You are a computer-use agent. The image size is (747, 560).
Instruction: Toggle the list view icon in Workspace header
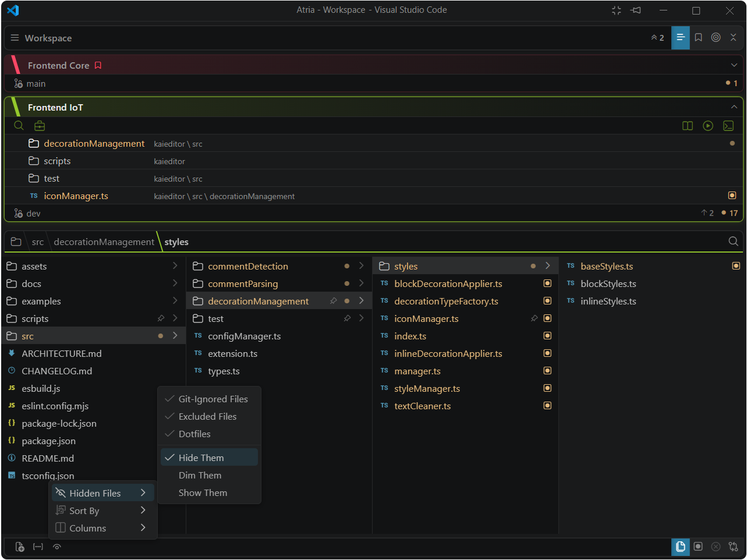click(681, 38)
